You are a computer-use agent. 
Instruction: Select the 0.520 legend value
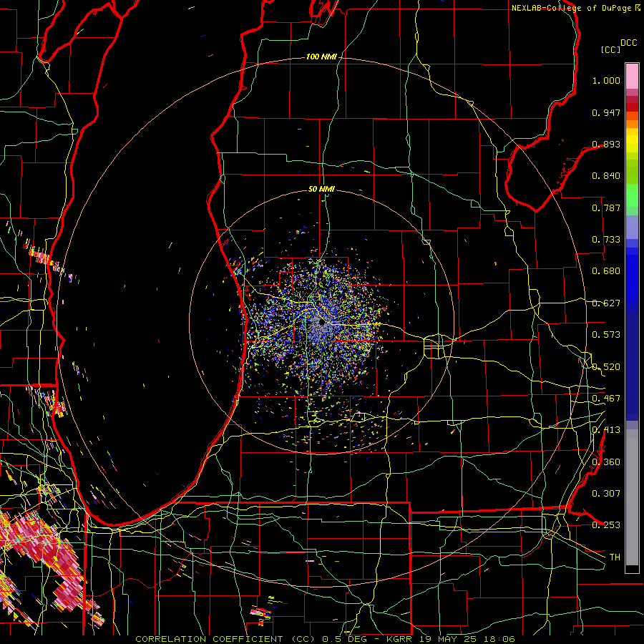606,367
